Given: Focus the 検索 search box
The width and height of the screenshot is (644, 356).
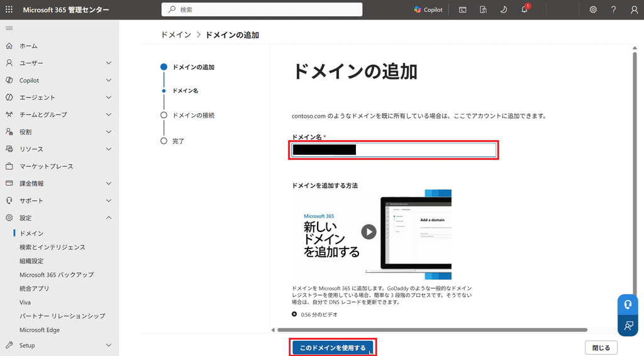Looking at the screenshot, I should pos(262,9).
